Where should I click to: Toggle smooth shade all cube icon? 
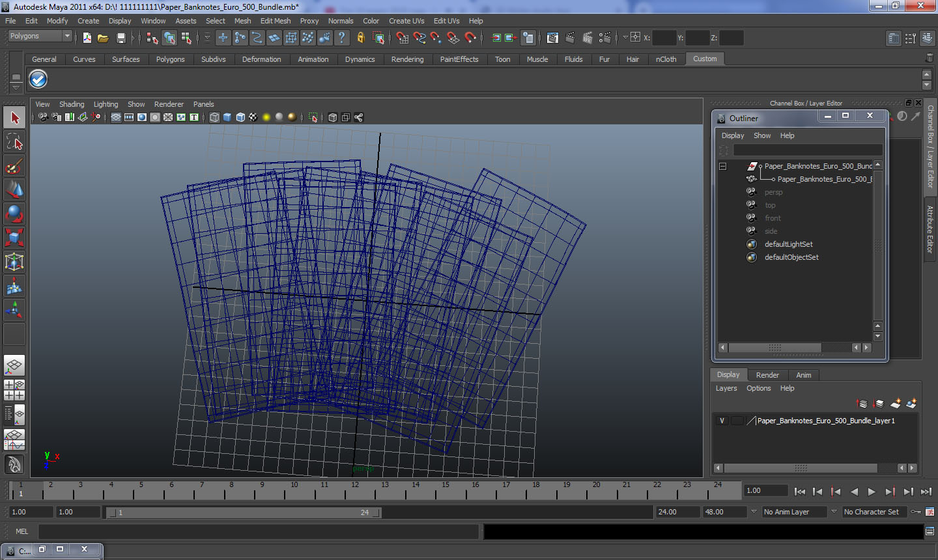point(227,117)
